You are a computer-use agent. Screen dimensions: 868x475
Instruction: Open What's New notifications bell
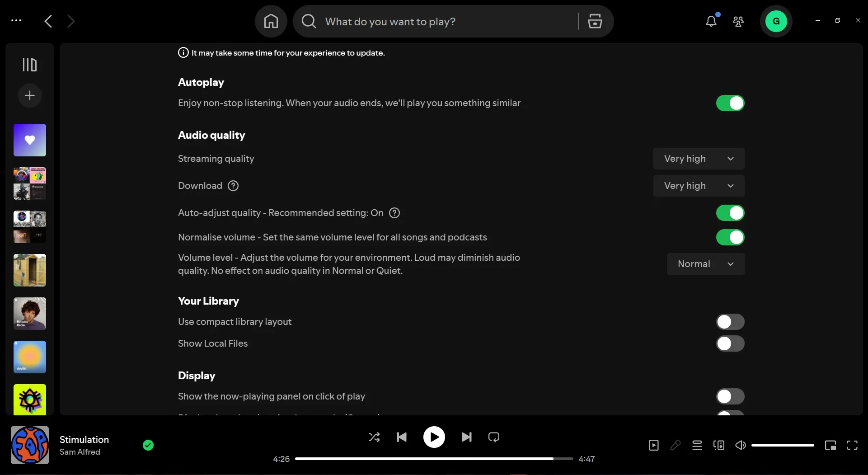click(x=712, y=21)
